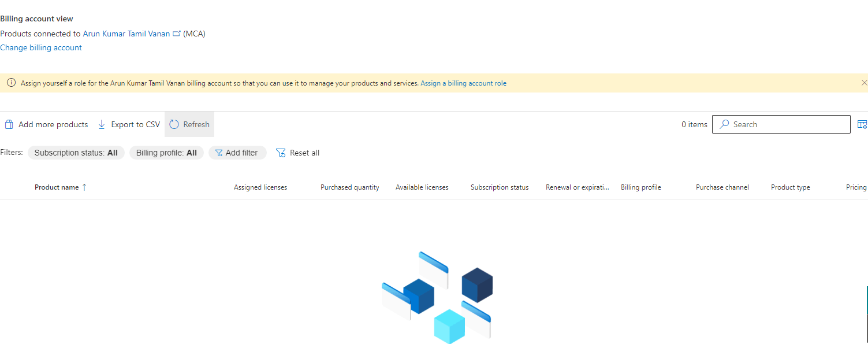Viewport: 868px width, 344px height.
Task: Click the download arrow icon for Export to CSV
Action: pyautogui.click(x=102, y=124)
